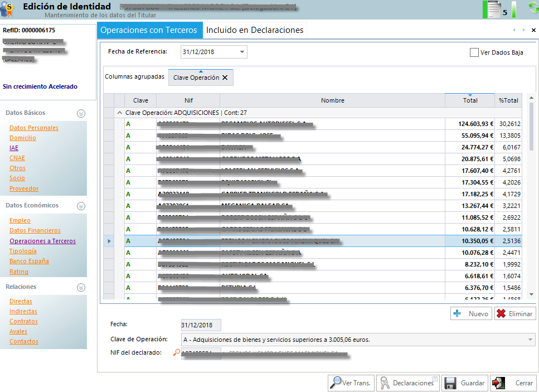Screen dimensions: 539x392
Task: Switch to Operaciones con Terceros tab
Action: point(149,30)
